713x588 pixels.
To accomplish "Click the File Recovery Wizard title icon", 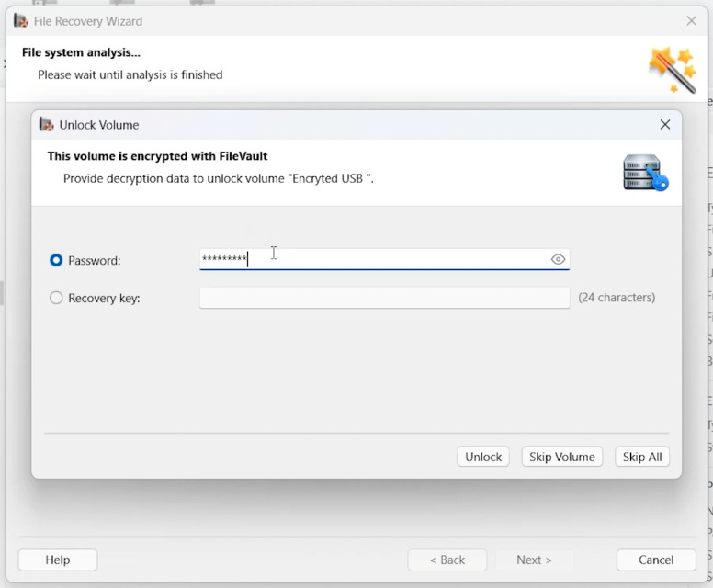I will click(20, 20).
